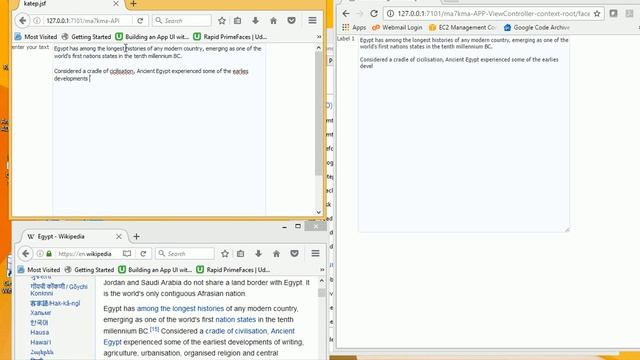Viewport: 640px width, 360px height.
Task: Open downloads in Wikipedia Firefox window
Action: tap(258, 253)
